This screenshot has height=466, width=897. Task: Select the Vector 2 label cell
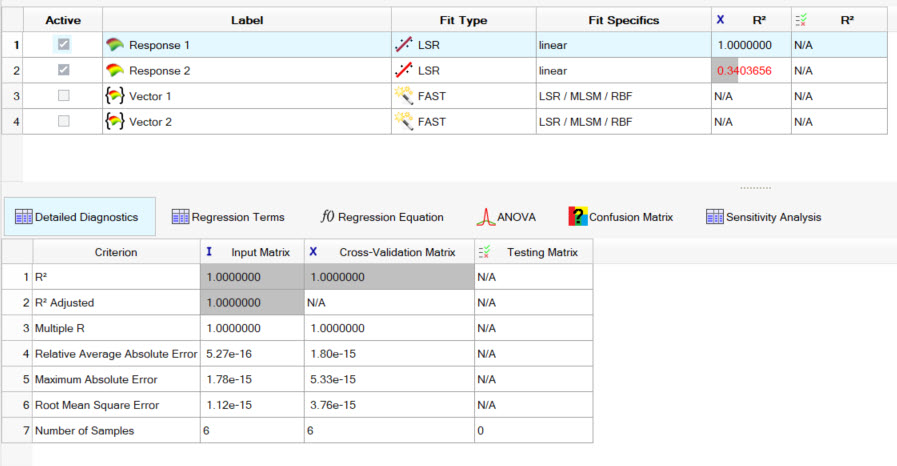click(247, 122)
